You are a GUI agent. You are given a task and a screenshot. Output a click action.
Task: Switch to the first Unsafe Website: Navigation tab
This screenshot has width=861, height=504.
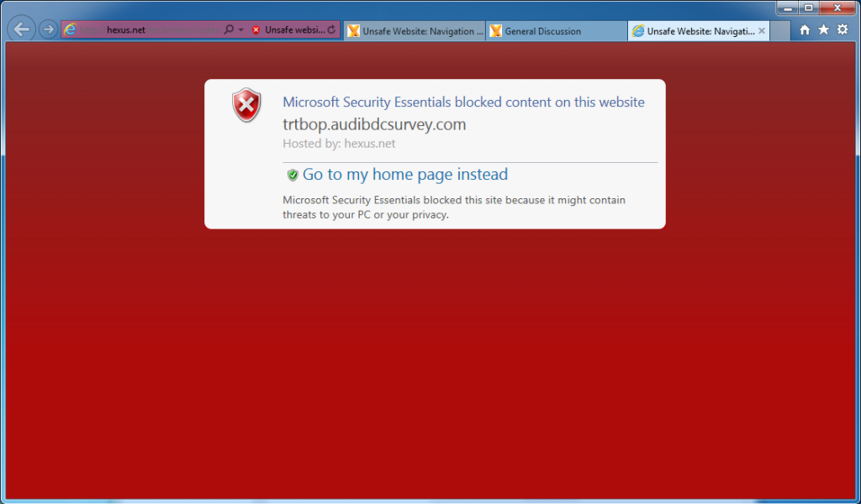(415, 31)
